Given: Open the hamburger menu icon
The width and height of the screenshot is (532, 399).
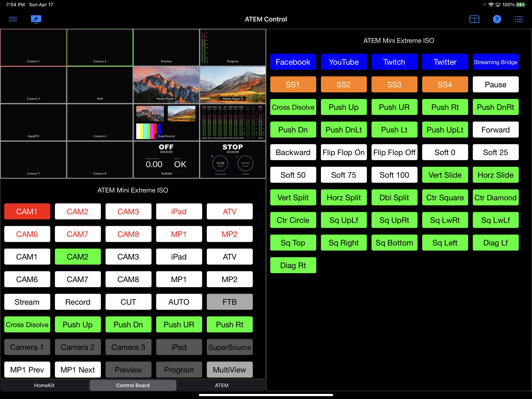Looking at the screenshot, I should [13, 19].
